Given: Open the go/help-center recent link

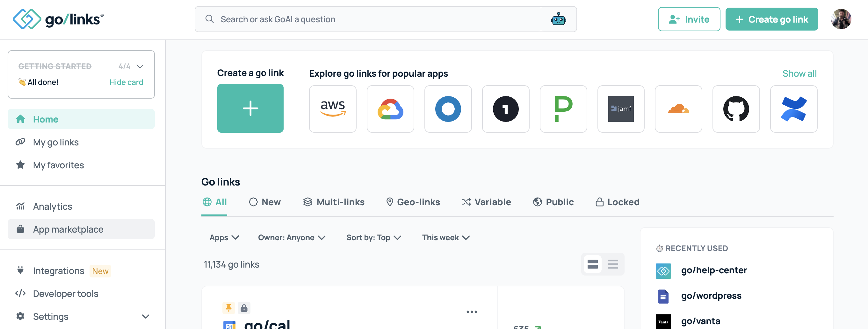Looking at the screenshot, I should point(714,270).
